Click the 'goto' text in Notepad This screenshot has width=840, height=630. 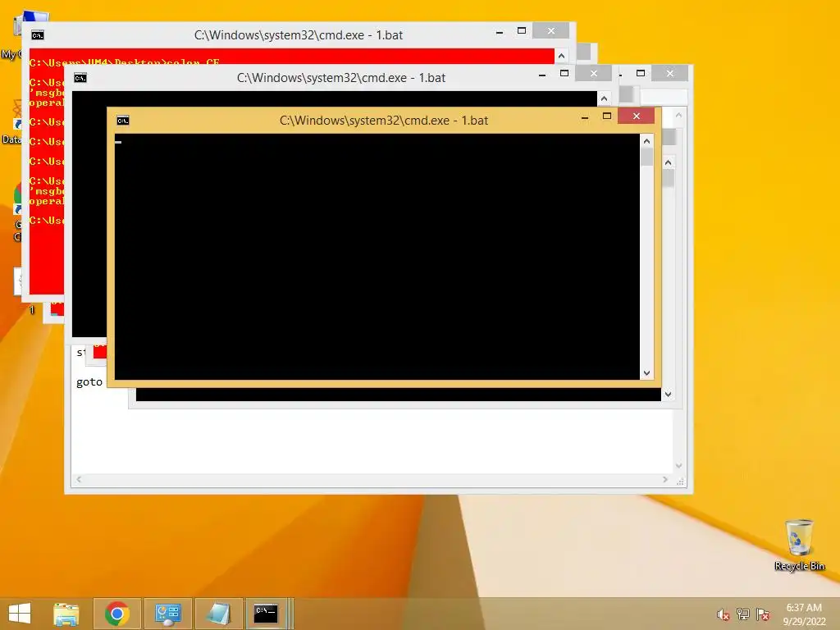pos(89,382)
